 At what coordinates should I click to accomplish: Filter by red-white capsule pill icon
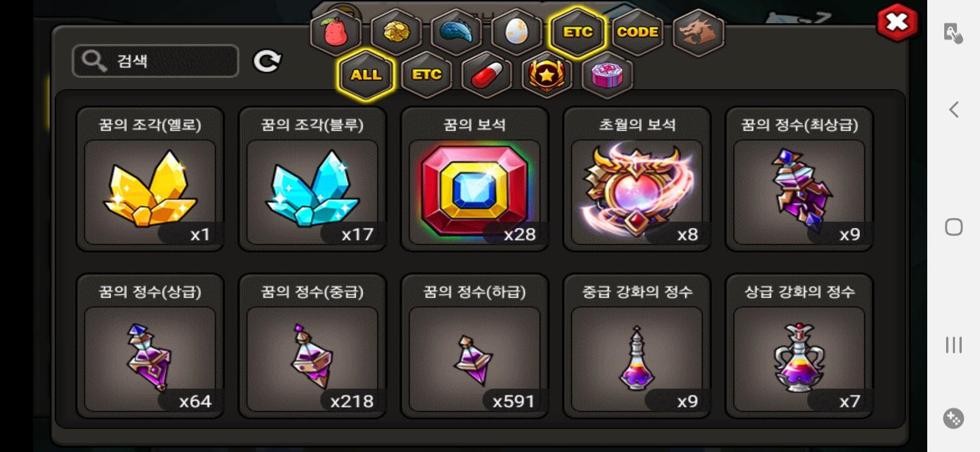click(487, 75)
